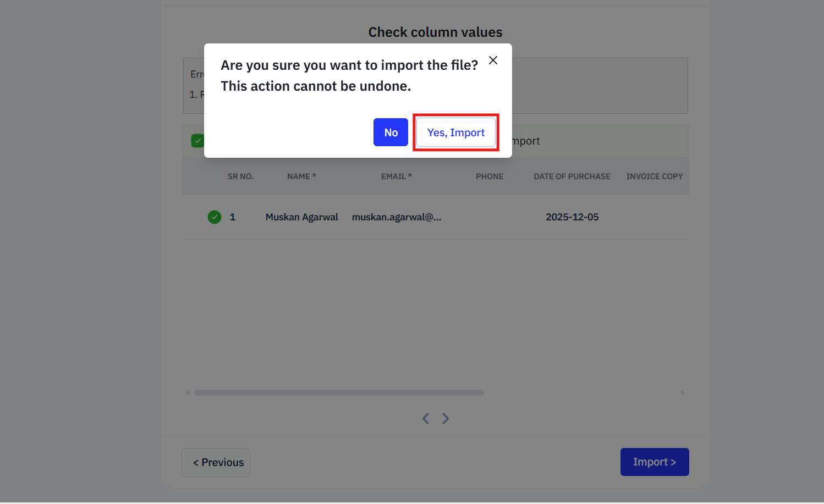The width and height of the screenshot is (824, 504).
Task: Select the Muskan Agarwal name cell
Action: click(x=301, y=217)
